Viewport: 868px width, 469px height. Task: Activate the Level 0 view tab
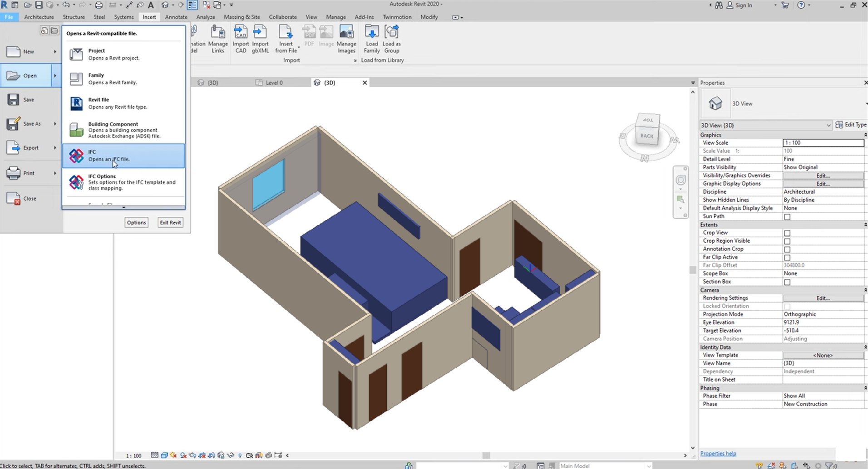point(274,83)
